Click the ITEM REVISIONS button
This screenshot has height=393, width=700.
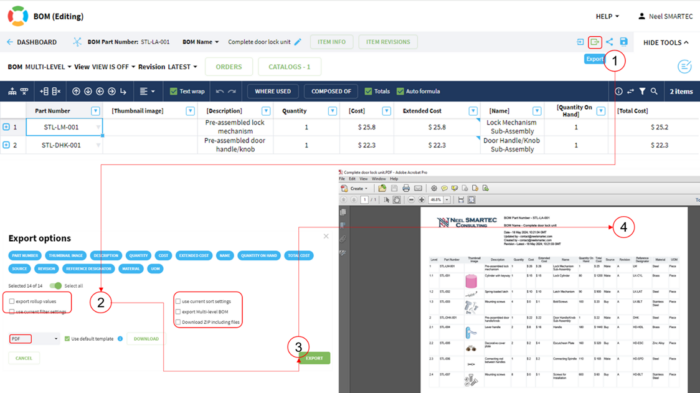click(388, 42)
